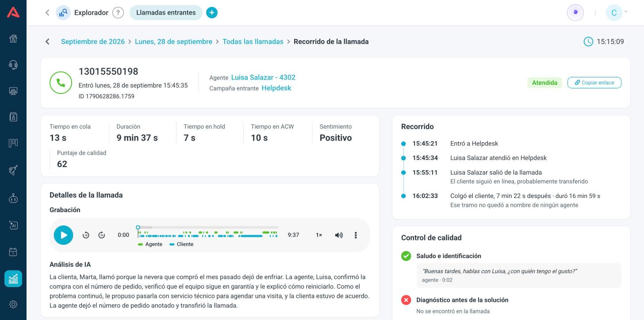Image resolution: width=644 pixels, height=320 pixels.
Task: Select the Llamadas entrantes tab
Action: 166,13
